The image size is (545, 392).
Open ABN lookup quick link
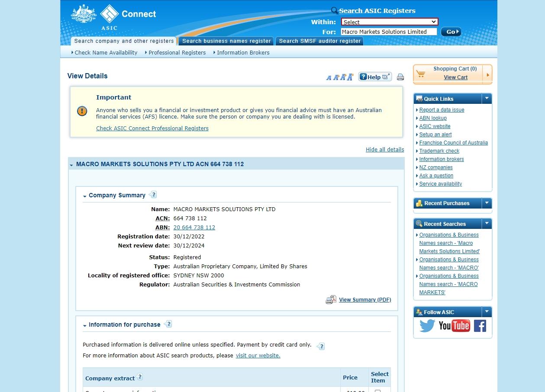pos(433,118)
